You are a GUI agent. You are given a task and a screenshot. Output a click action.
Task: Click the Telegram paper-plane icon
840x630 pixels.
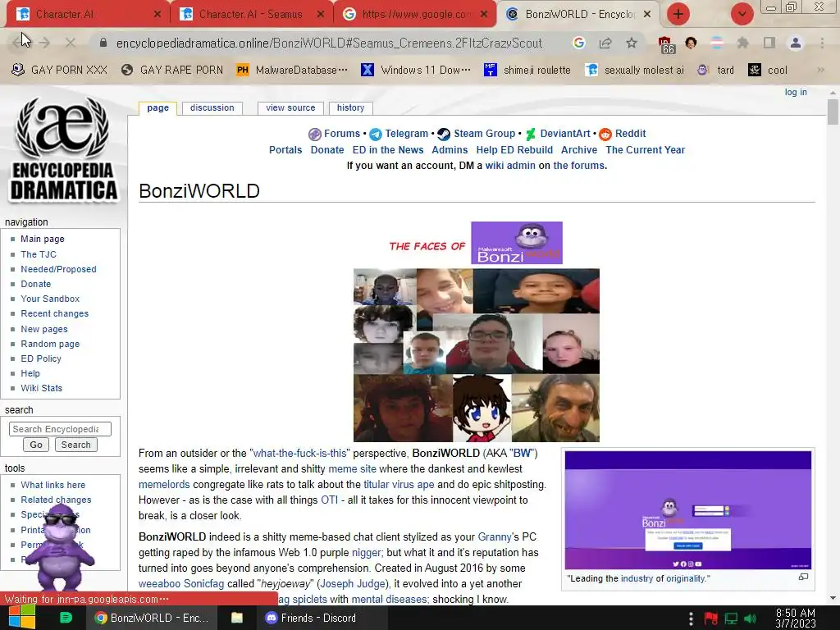[376, 134]
